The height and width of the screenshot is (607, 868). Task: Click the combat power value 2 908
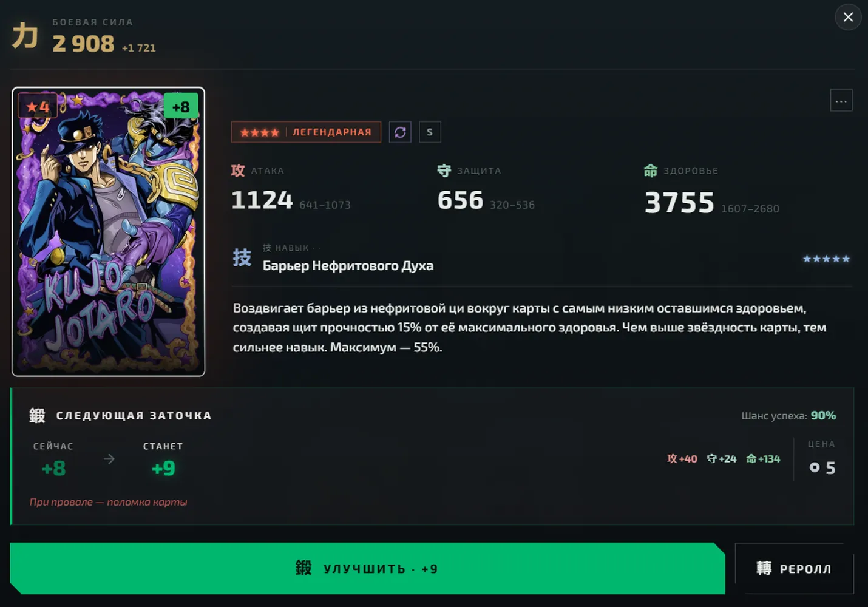[x=83, y=44]
